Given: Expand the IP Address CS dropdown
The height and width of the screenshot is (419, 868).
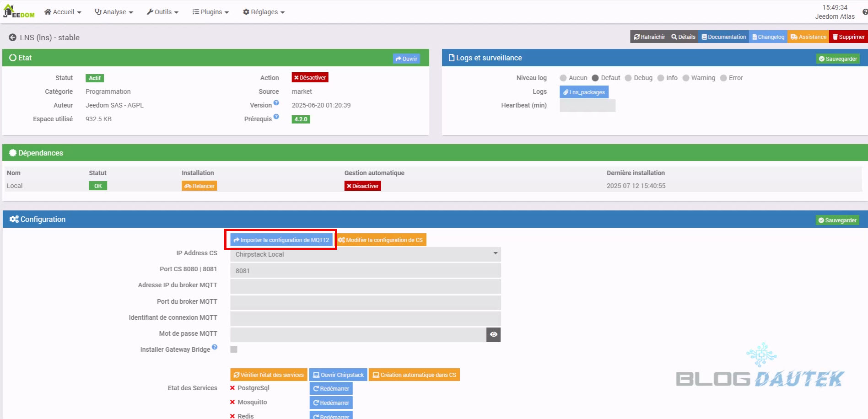Looking at the screenshot, I should click(365, 254).
